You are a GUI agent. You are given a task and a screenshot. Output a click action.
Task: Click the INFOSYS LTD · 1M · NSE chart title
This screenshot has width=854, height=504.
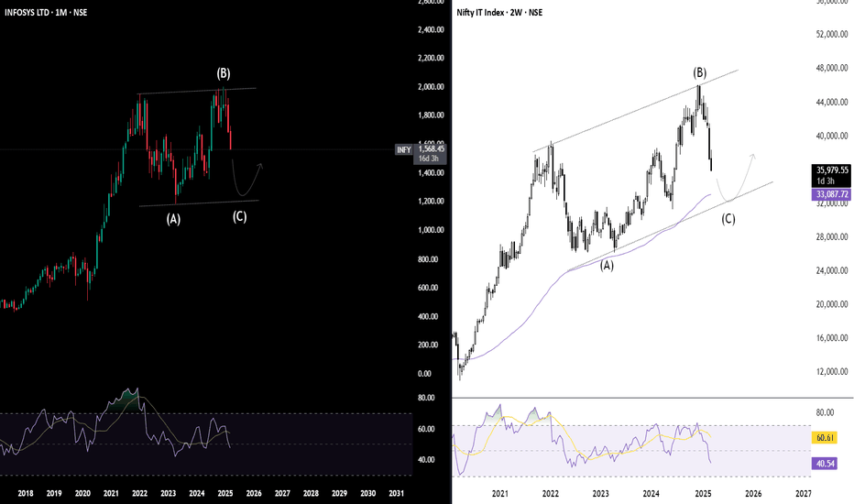[x=46, y=12]
